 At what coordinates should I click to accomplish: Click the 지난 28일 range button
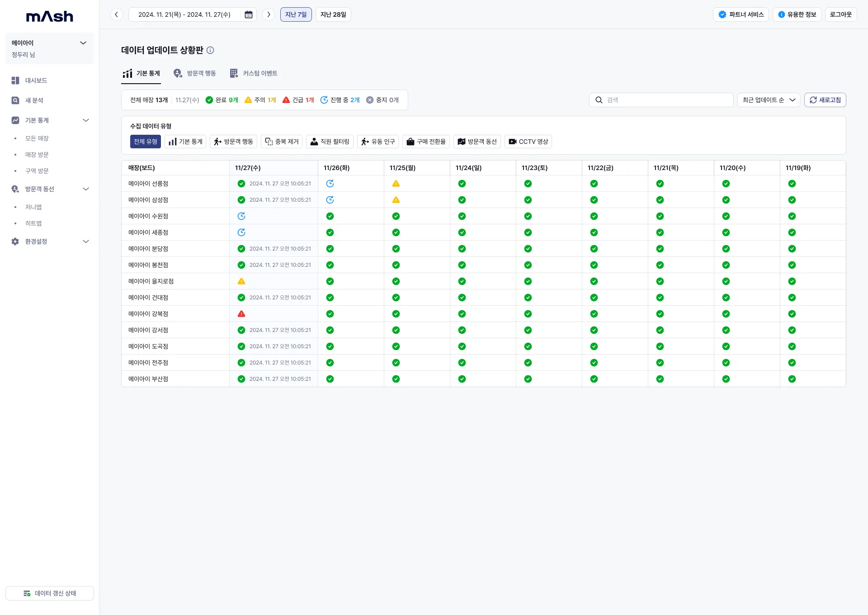[x=333, y=14]
